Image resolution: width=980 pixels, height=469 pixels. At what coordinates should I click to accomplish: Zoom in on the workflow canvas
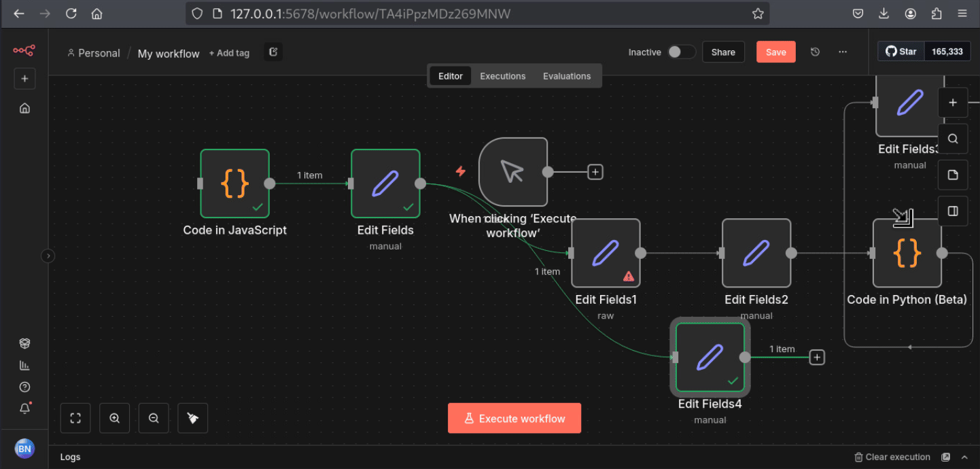115,418
